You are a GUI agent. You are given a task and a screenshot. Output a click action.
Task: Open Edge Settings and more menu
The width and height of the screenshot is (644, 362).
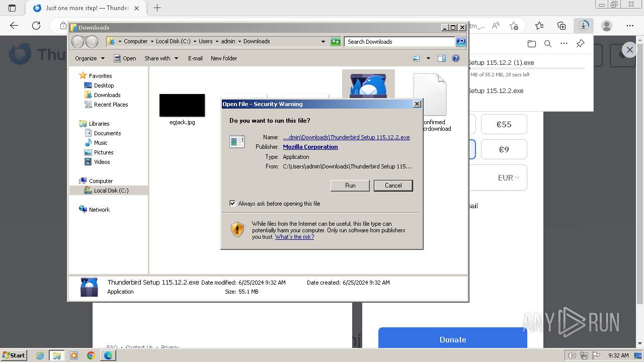630,26
